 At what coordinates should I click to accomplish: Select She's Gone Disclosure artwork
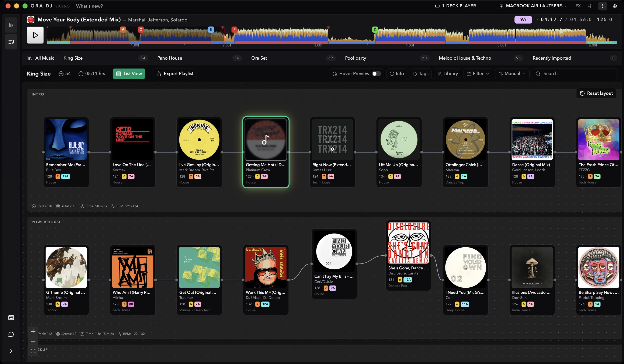click(x=408, y=243)
